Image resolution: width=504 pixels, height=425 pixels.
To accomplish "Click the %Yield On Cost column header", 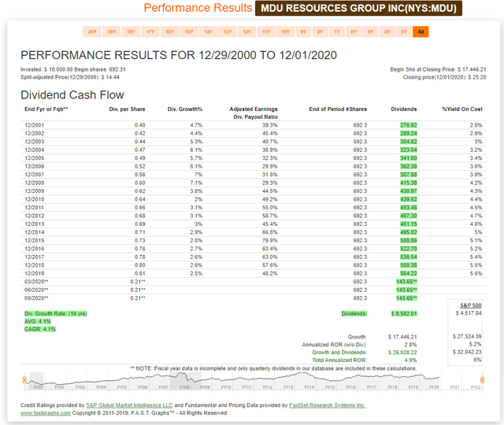I will pos(462,109).
